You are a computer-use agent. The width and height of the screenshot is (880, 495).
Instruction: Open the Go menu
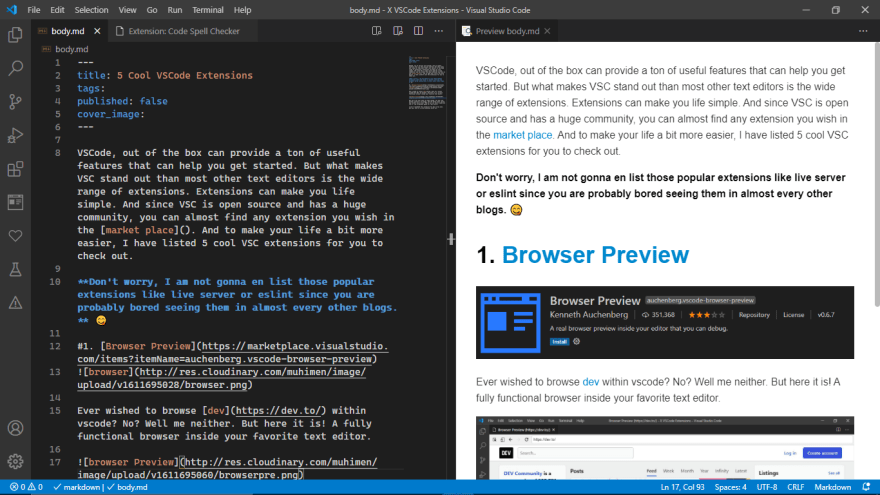click(152, 10)
